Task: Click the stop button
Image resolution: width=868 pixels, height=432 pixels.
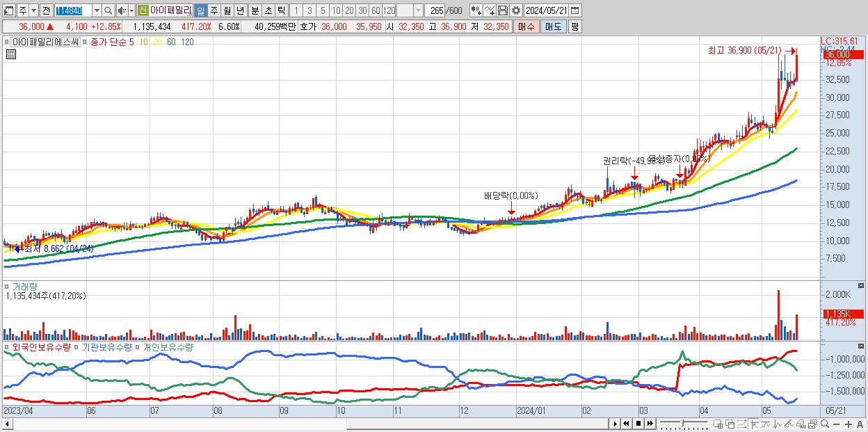Action: [x=638, y=423]
